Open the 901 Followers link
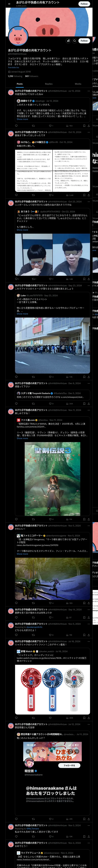This screenshot has width=98, height=868. tap(31, 76)
